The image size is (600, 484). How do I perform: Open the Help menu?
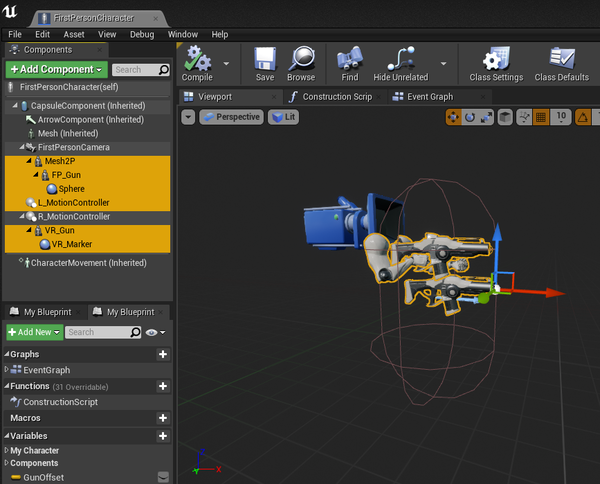point(220,34)
